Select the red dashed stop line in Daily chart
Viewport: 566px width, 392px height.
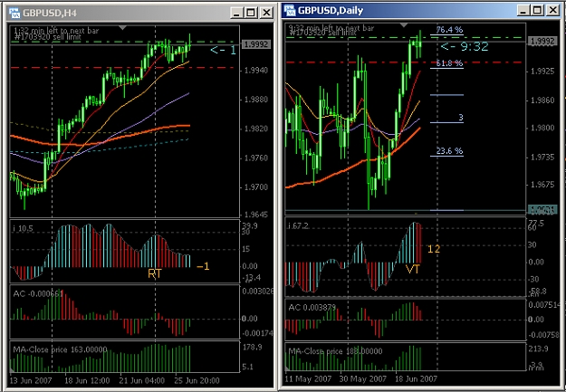[404, 62]
